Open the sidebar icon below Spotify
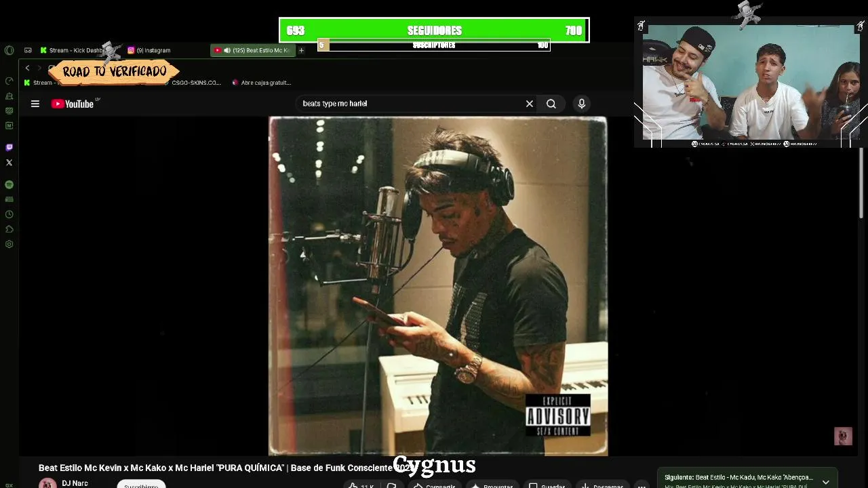 tap(9, 199)
